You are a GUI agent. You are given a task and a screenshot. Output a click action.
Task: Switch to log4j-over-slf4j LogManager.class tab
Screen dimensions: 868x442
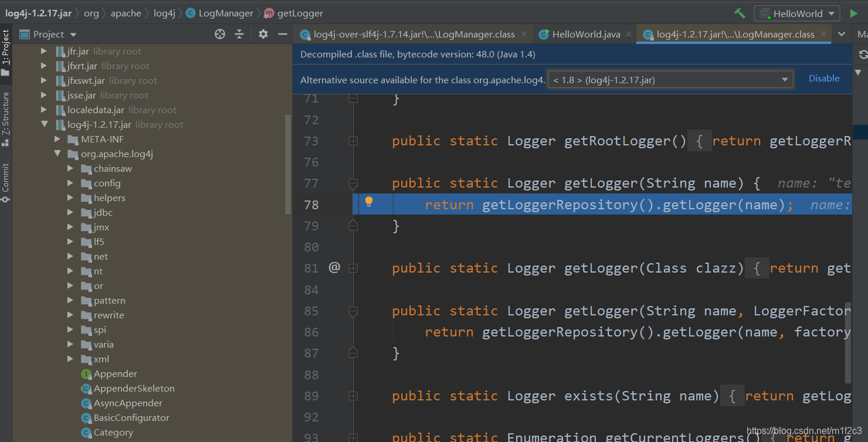pos(414,35)
